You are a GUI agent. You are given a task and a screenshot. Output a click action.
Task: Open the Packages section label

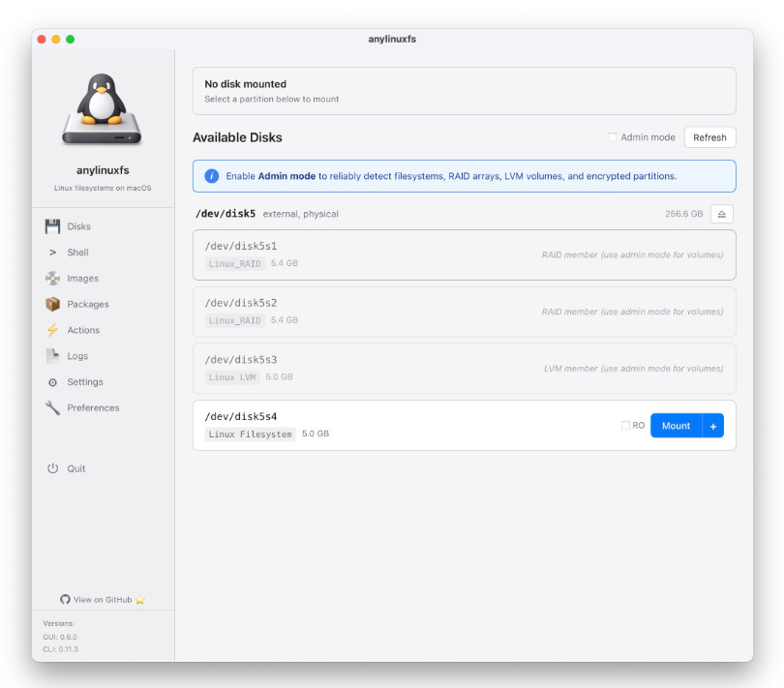tap(88, 305)
